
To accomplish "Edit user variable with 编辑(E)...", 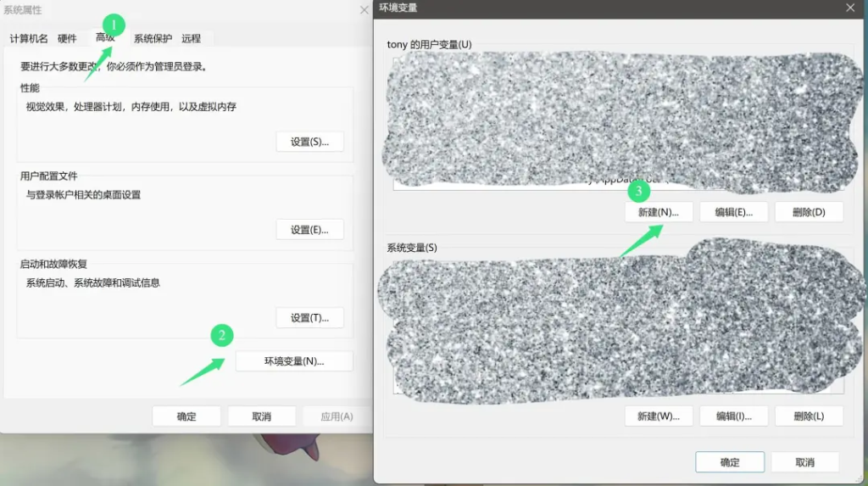I will tap(734, 212).
